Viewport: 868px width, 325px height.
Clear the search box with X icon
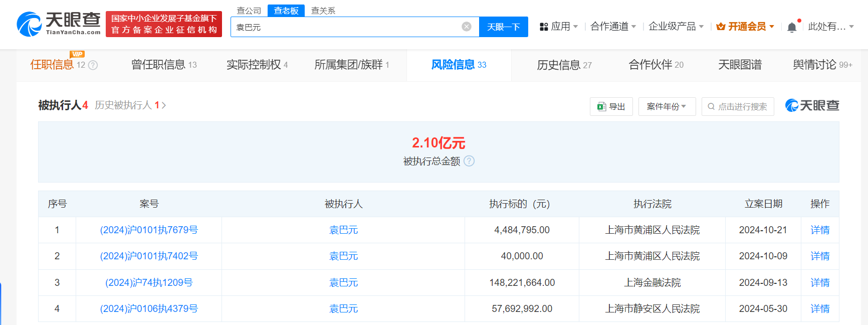click(x=467, y=27)
